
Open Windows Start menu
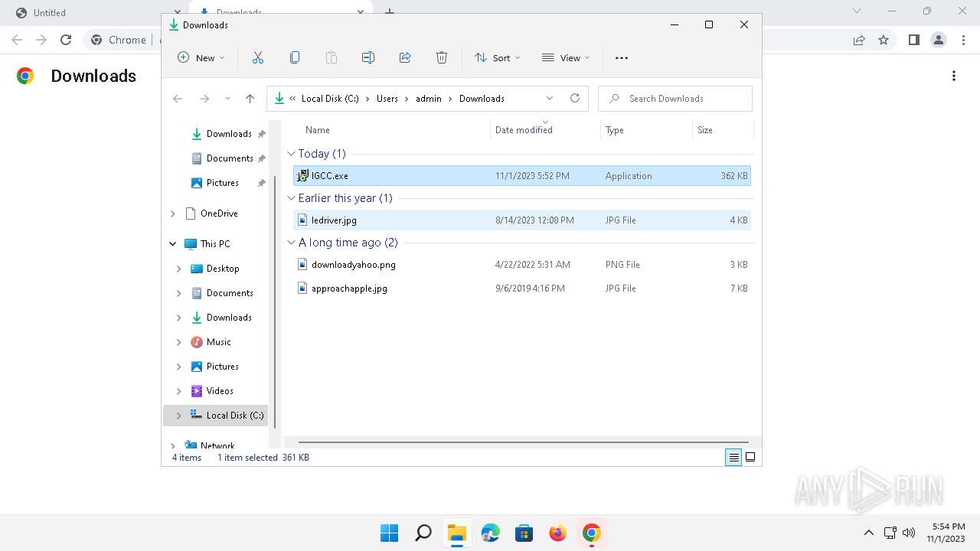390,533
